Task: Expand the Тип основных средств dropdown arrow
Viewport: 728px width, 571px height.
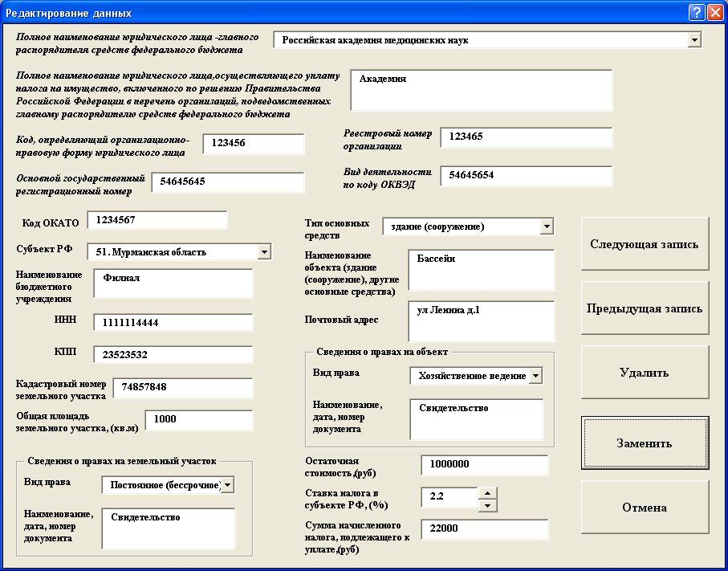Action: tap(547, 226)
